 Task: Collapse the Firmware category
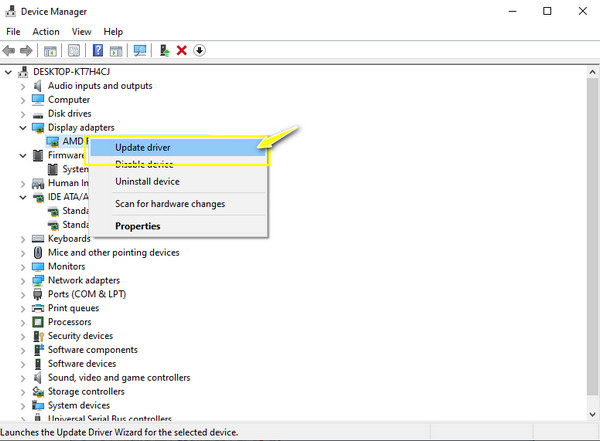(23, 156)
